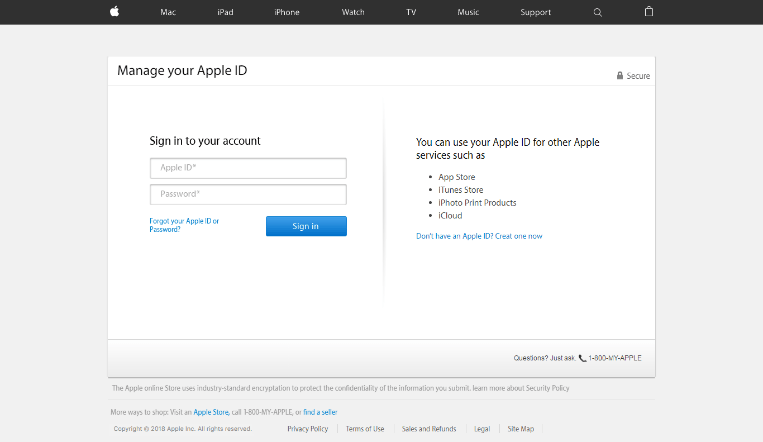
Task: Click the phone icon beside 1-800-MY-APPLE
Action: click(582, 358)
